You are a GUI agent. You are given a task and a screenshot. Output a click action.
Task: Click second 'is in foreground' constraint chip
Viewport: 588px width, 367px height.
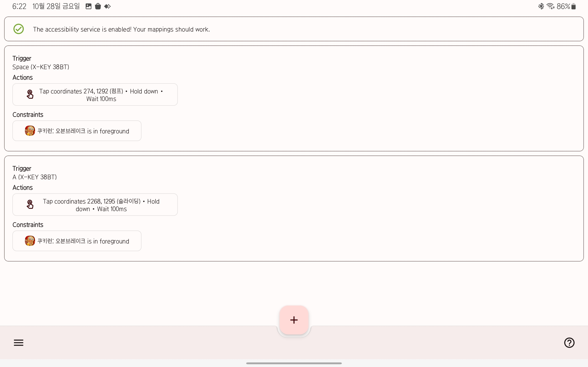pyautogui.click(x=83, y=241)
